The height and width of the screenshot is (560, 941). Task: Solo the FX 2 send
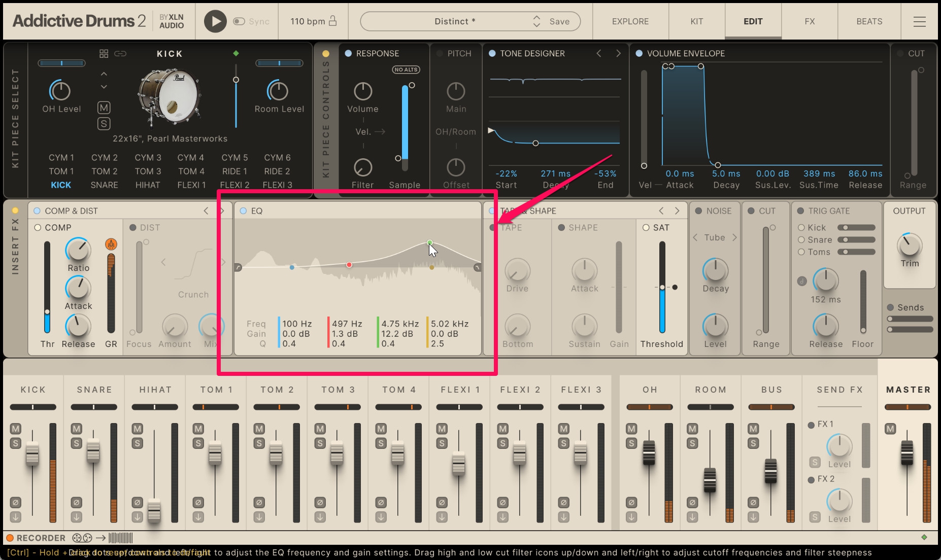(815, 517)
